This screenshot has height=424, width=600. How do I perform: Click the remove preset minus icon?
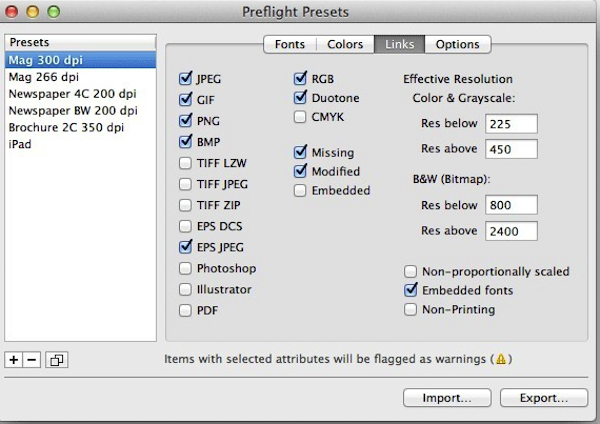(32, 360)
